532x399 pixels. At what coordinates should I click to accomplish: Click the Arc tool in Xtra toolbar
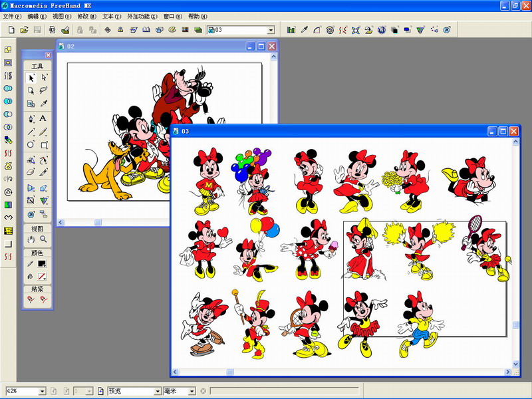317,30
